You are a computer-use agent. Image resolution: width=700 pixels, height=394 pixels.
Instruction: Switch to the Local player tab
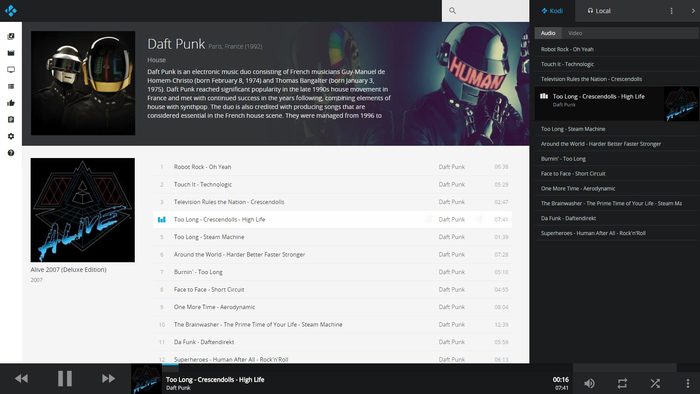point(599,11)
